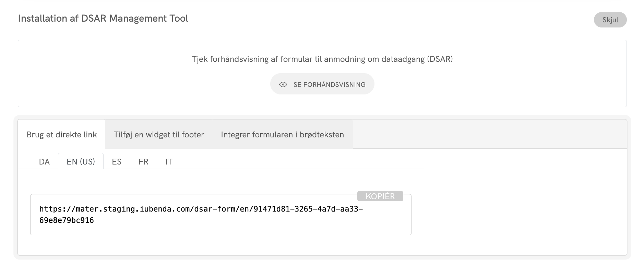Viewport: 644px width, 272px height.
Task: Click the first line of the DSAR URL
Action: 201,209
